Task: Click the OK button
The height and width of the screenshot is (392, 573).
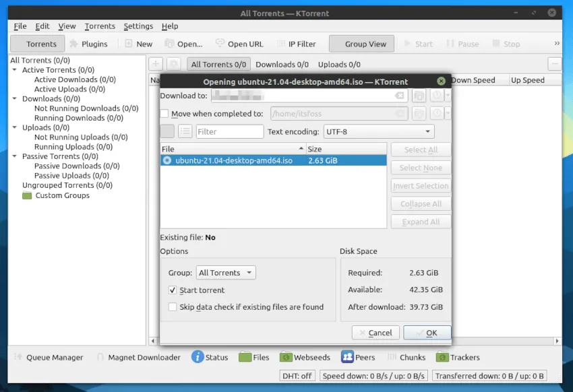Action: tap(427, 333)
